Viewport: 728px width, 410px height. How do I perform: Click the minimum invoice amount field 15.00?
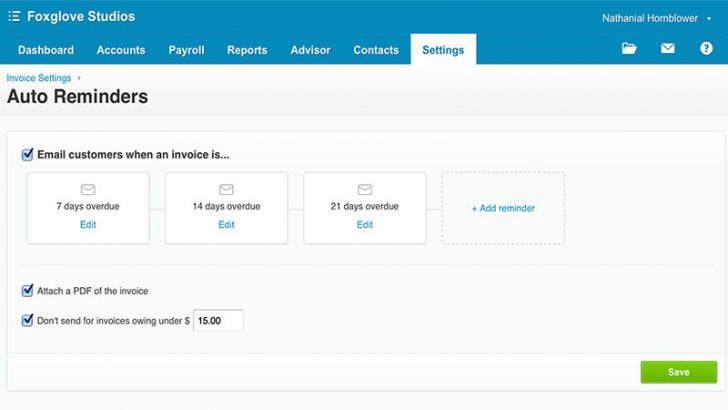pos(218,320)
